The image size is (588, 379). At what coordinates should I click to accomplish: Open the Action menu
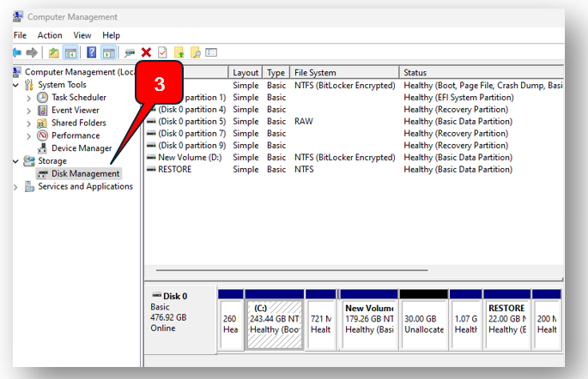click(x=50, y=35)
